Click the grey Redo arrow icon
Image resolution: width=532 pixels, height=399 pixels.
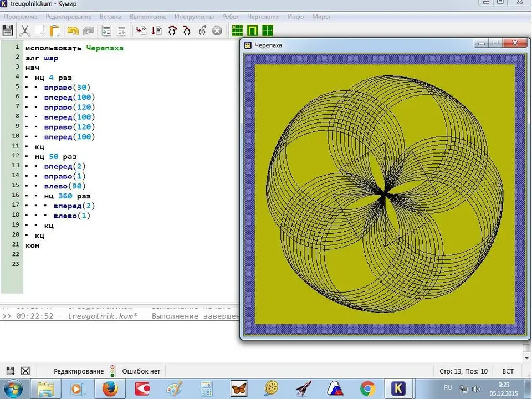89,30
